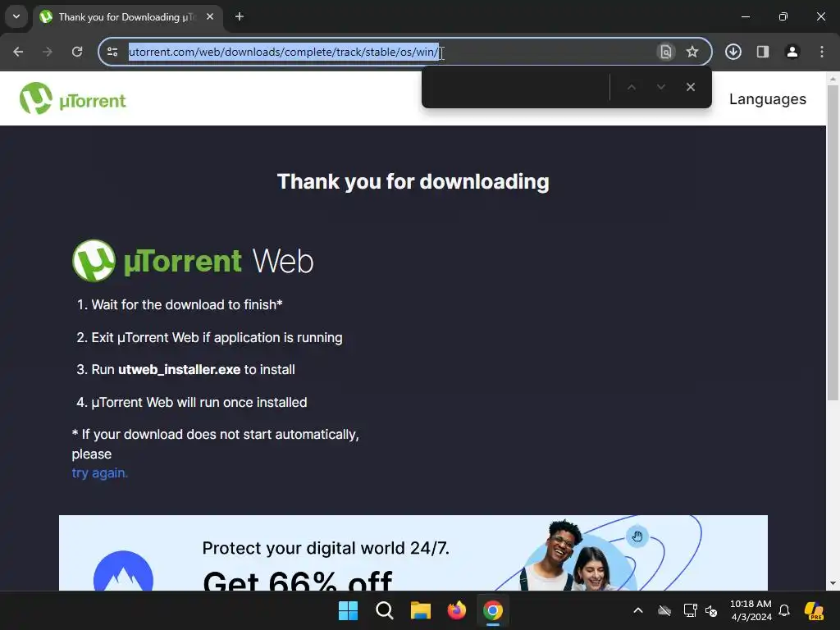840x630 pixels.
Task: Close the find bar
Action: point(691,87)
